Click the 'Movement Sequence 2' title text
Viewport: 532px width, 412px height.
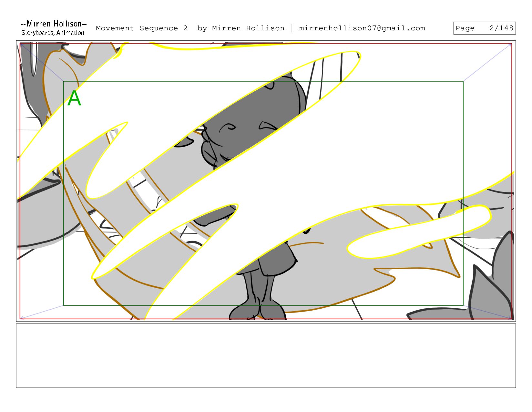[x=141, y=28]
